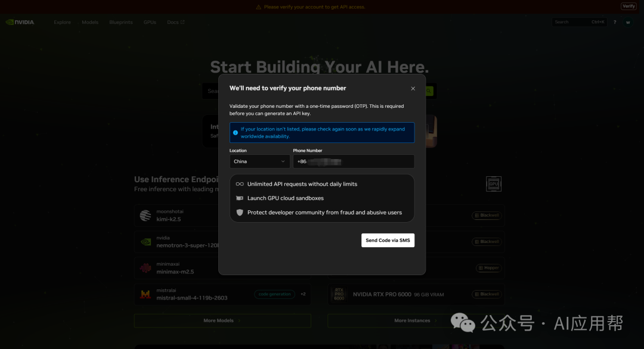Click the minimaxai model icon

point(145,268)
